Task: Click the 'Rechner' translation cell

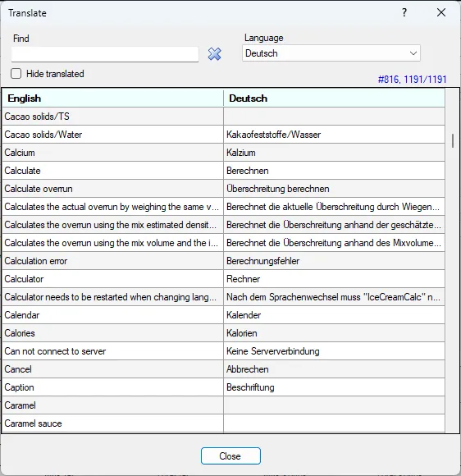Action: tap(334, 279)
